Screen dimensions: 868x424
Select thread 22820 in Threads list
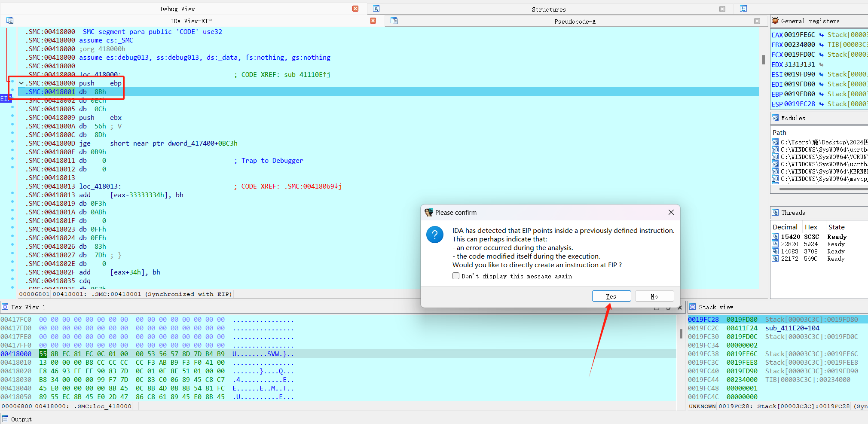789,244
